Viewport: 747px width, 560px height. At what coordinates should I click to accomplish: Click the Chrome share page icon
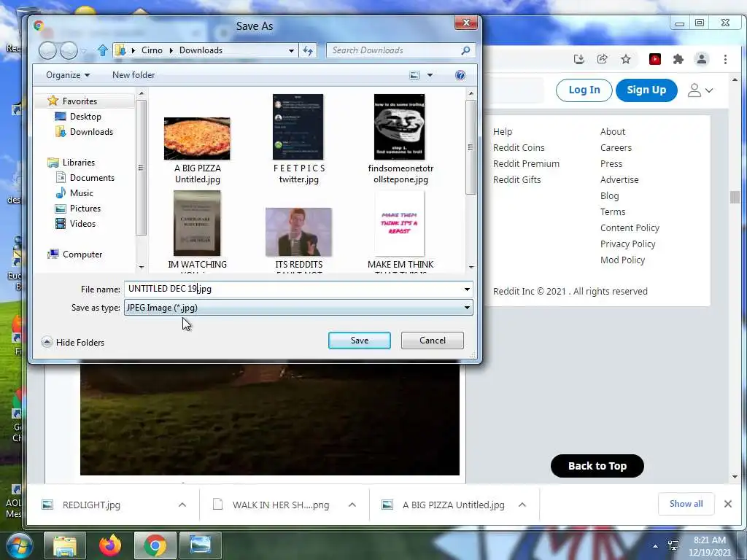(602, 59)
